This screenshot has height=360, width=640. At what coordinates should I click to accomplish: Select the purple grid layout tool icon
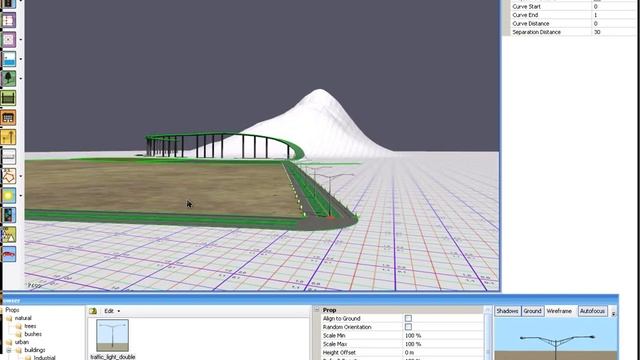pyautogui.click(x=8, y=20)
